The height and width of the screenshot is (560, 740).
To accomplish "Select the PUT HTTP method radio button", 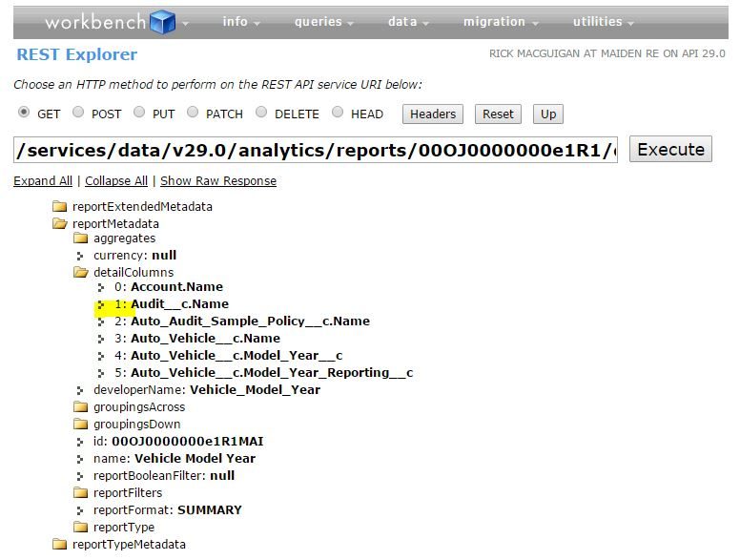I will [x=139, y=113].
